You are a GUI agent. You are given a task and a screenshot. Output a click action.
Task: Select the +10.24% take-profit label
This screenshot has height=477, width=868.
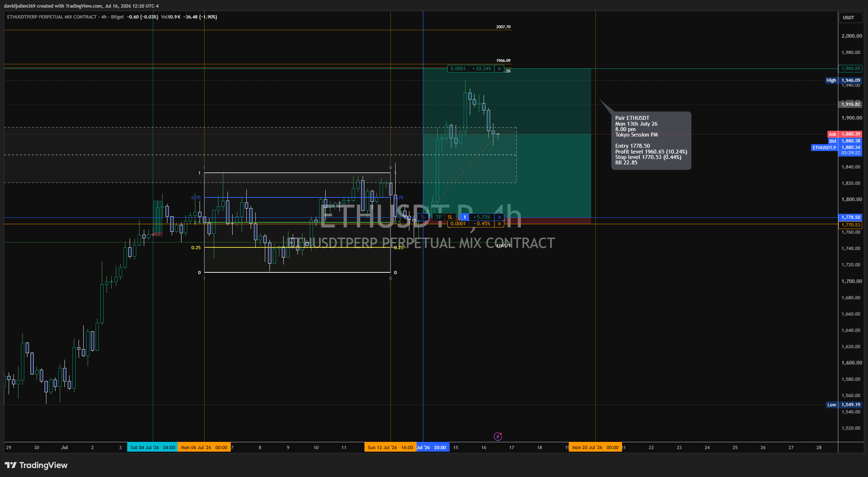[x=482, y=69]
